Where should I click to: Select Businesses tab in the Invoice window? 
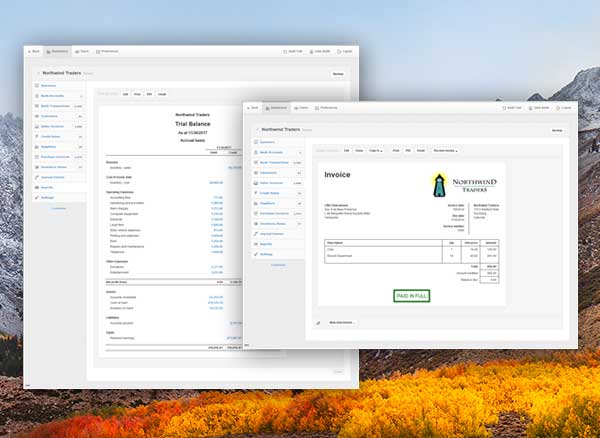pos(276,108)
